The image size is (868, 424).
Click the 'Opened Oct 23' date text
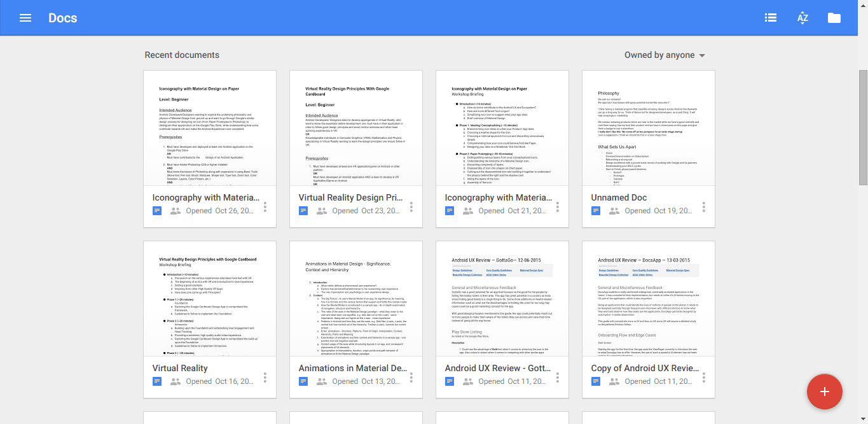point(366,211)
